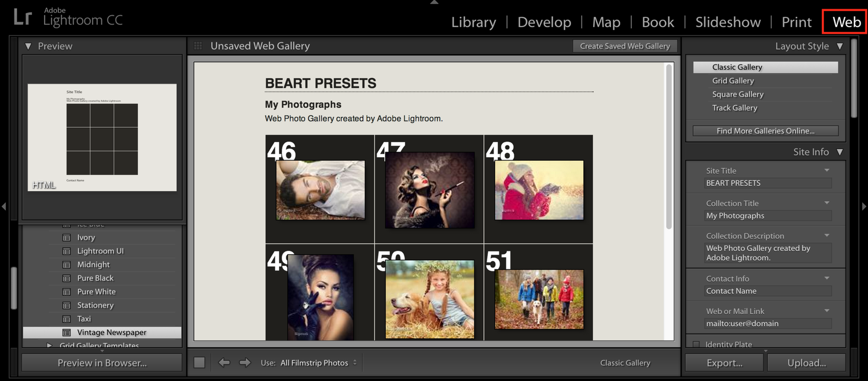Switch to the Develop module
This screenshot has height=381, width=868.
point(544,22)
